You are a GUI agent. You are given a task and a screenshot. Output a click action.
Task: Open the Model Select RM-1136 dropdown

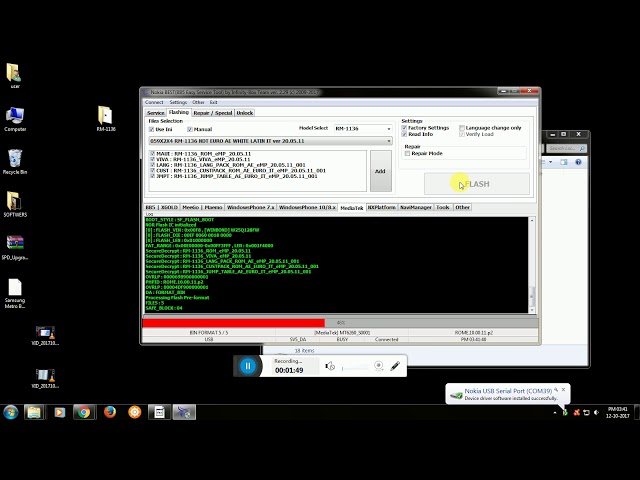[x=363, y=129]
